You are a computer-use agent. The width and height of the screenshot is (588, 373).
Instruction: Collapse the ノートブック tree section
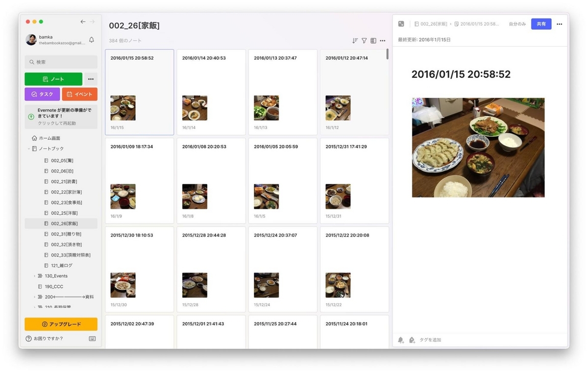(x=29, y=149)
